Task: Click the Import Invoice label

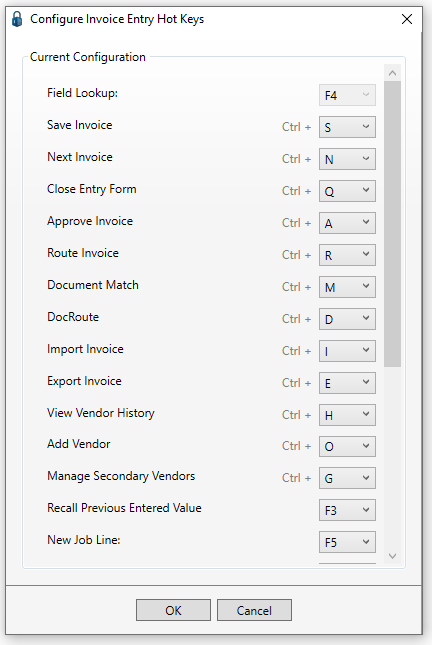Action: tap(85, 349)
